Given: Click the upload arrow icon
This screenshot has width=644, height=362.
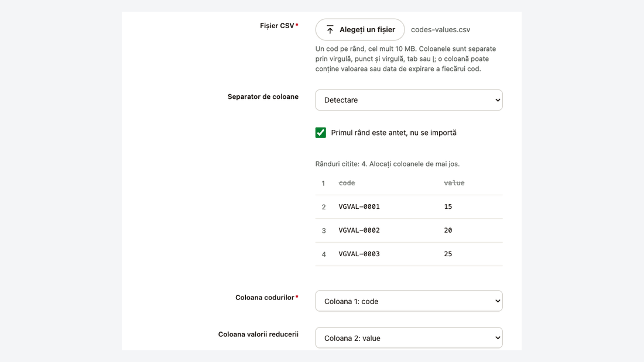Looking at the screenshot, I should point(330,30).
